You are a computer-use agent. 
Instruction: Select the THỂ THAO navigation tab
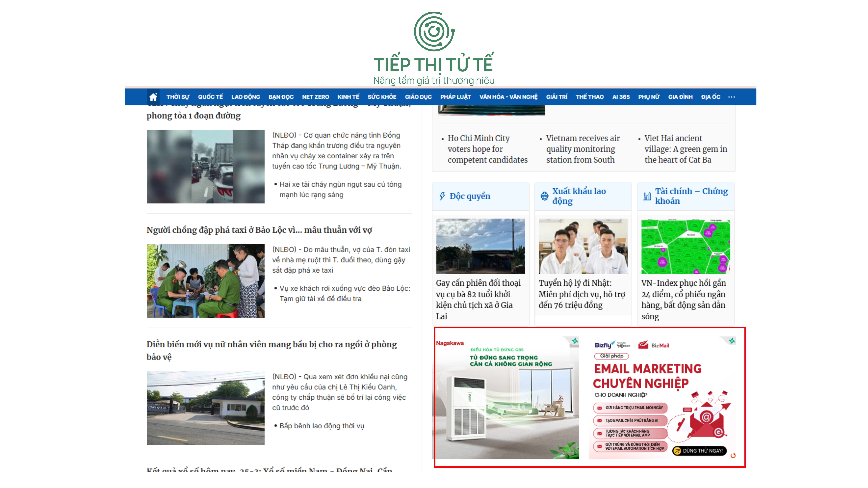click(589, 97)
